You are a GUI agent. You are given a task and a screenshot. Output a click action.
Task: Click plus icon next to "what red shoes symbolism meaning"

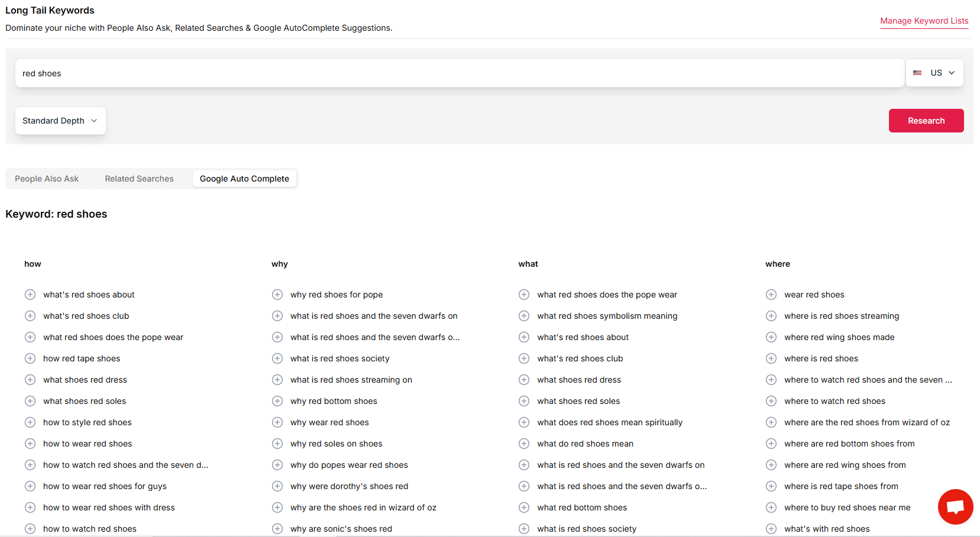click(524, 316)
